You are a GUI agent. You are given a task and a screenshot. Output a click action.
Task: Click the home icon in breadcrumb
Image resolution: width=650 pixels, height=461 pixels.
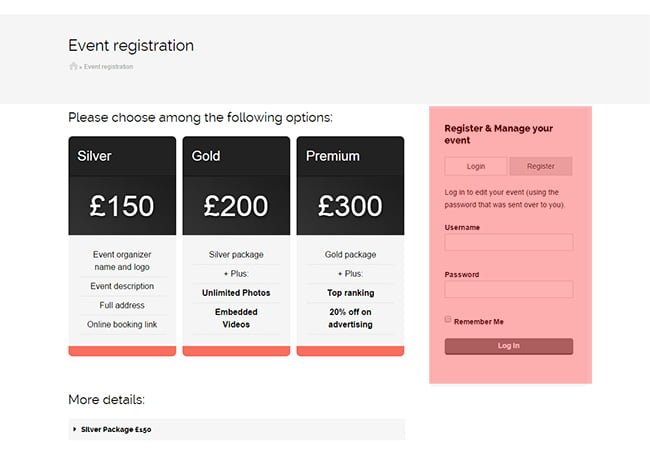73,66
